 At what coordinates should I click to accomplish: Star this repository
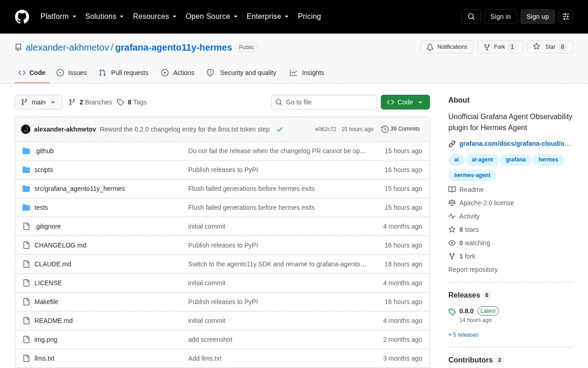(550, 47)
